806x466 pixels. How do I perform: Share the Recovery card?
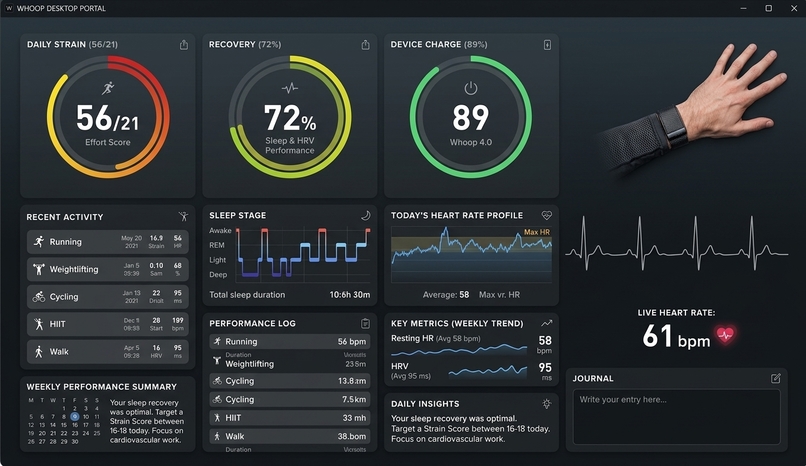pos(365,45)
